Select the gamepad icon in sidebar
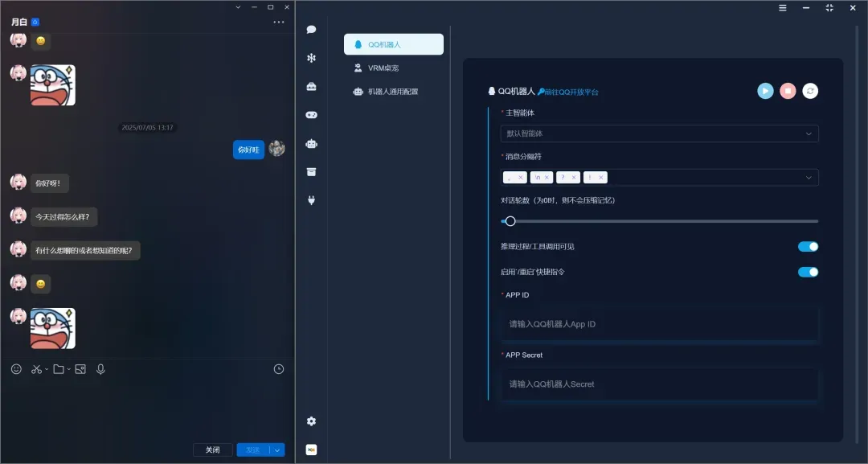The height and width of the screenshot is (464, 868). click(311, 115)
